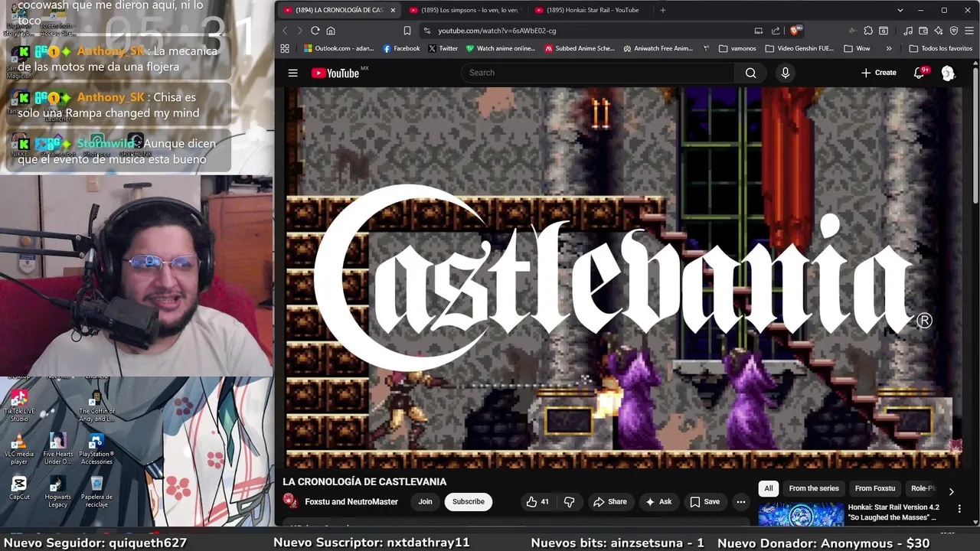Subscribe to Foxstu and NeutroMaster
980x551 pixels.
click(x=468, y=502)
